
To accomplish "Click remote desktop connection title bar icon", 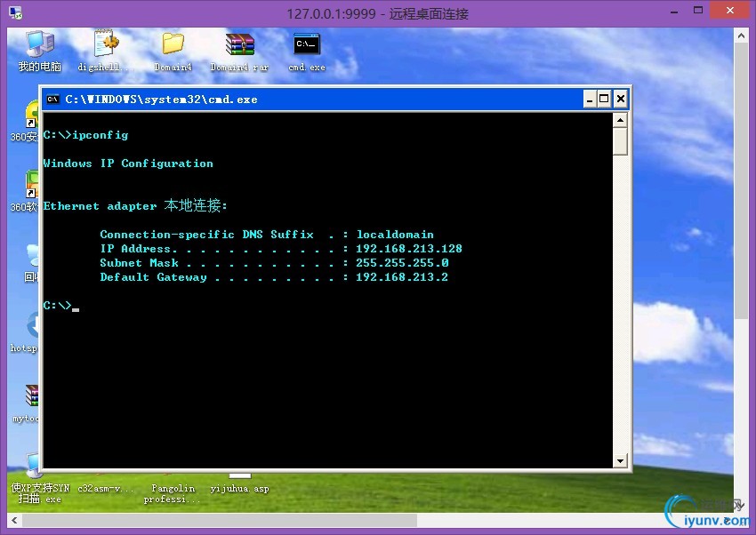I will (15, 13).
